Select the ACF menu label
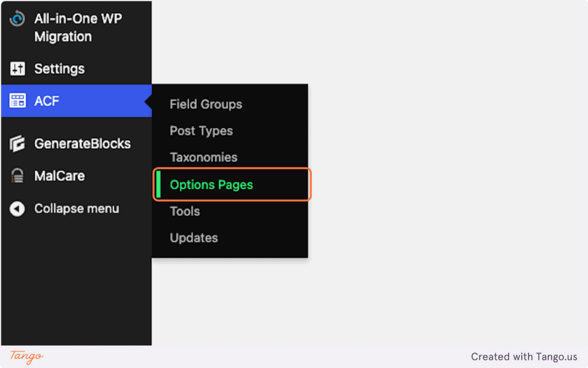The height and width of the screenshot is (368, 588). point(46,100)
